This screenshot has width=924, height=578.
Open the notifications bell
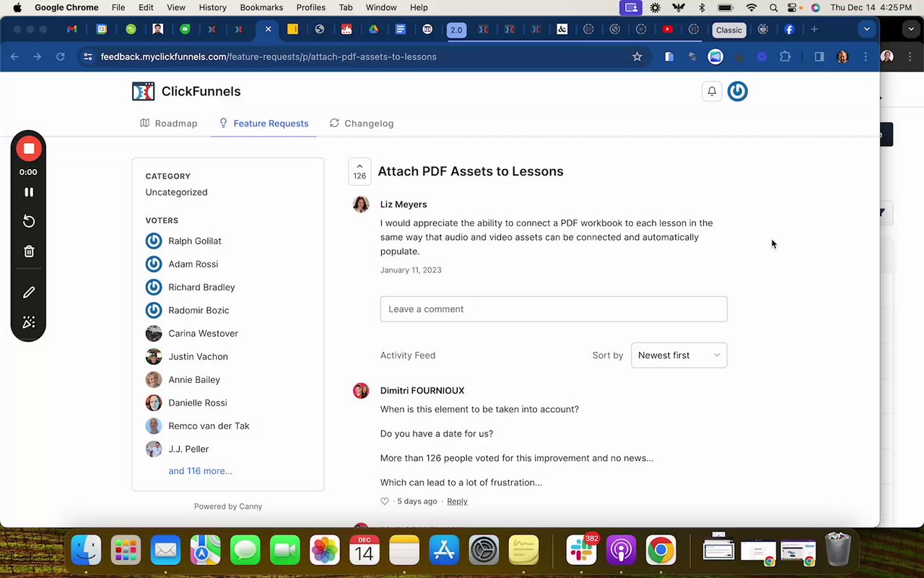(x=712, y=91)
